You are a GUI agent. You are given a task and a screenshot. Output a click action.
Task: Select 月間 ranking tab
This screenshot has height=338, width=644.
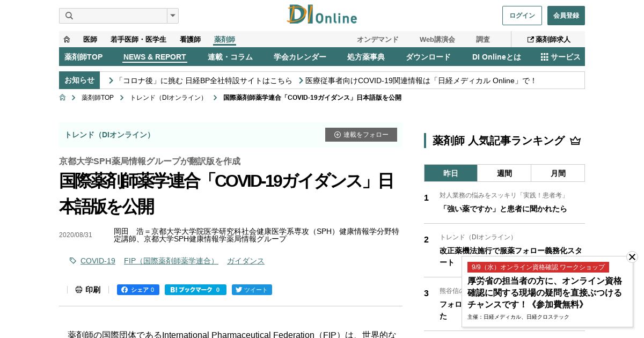pyautogui.click(x=558, y=173)
